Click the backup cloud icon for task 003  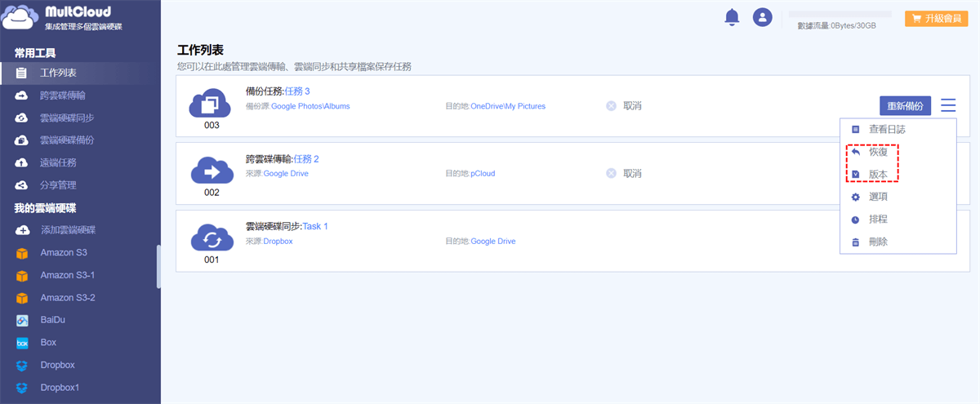211,104
